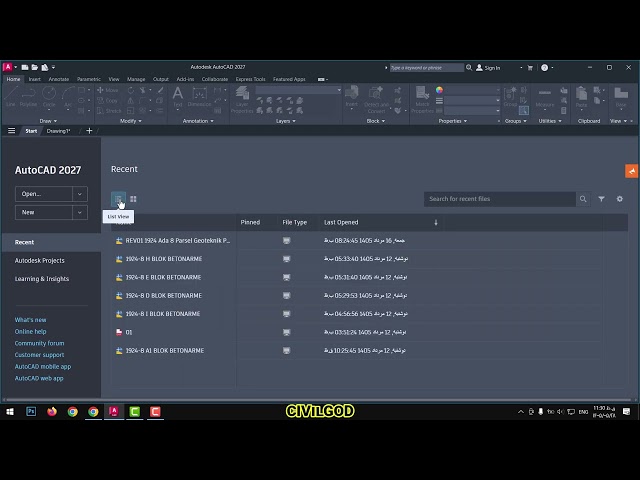Select the Text annotation tool

tap(178, 97)
